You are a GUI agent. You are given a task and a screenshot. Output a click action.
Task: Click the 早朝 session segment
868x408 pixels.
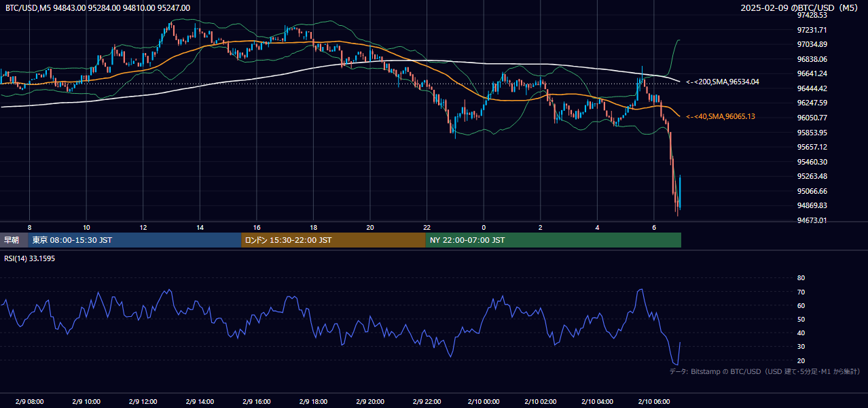coord(14,240)
